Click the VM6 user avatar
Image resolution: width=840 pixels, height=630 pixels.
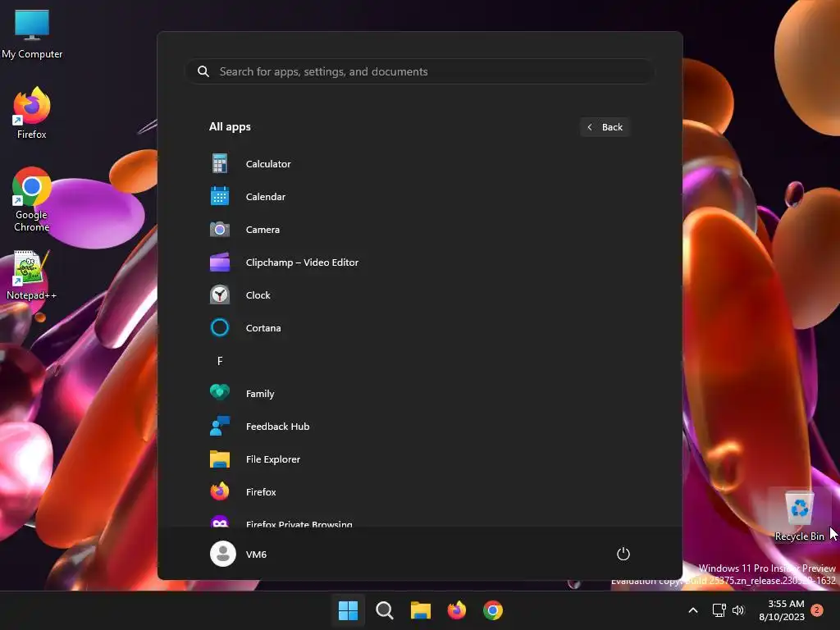[x=223, y=554]
